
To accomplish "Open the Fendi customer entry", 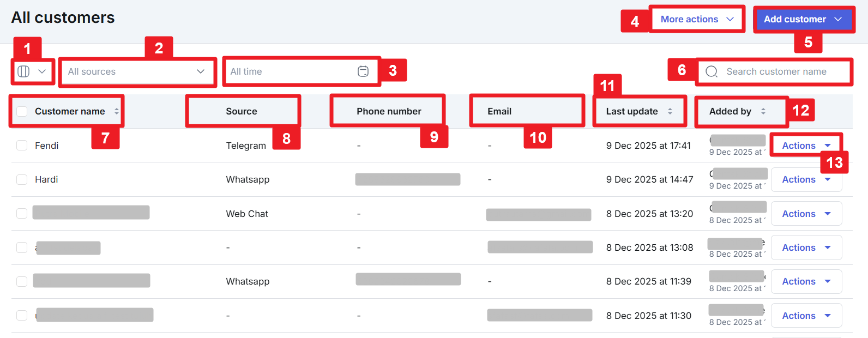I will pos(47,146).
